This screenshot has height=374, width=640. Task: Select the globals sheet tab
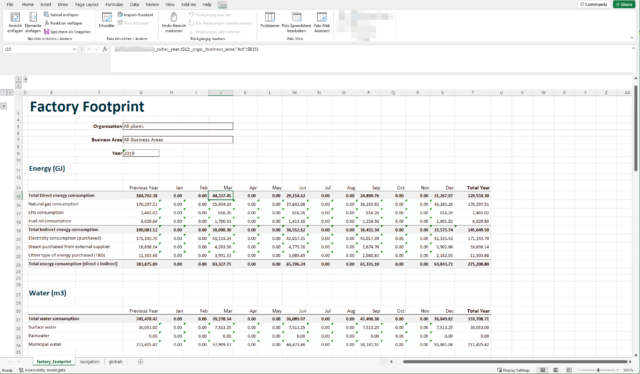click(116, 362)
